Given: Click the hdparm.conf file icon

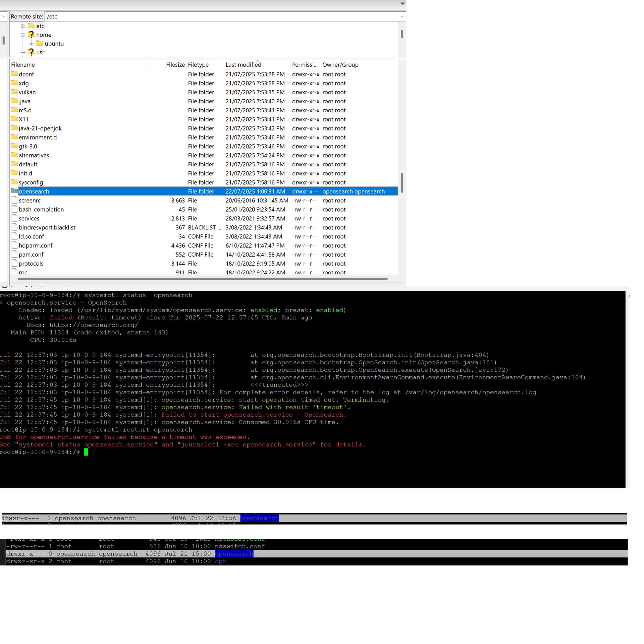Looking at the screenshot, I should coord(14,246).
